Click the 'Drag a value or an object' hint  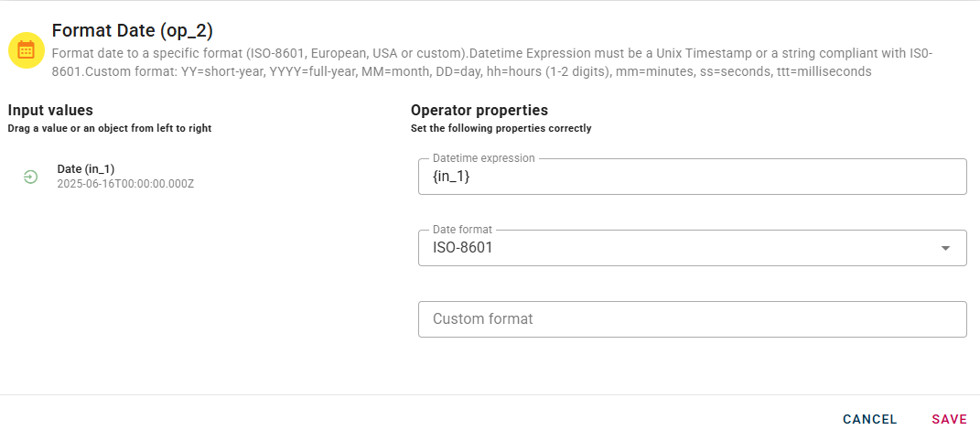(x=110, y=128)
